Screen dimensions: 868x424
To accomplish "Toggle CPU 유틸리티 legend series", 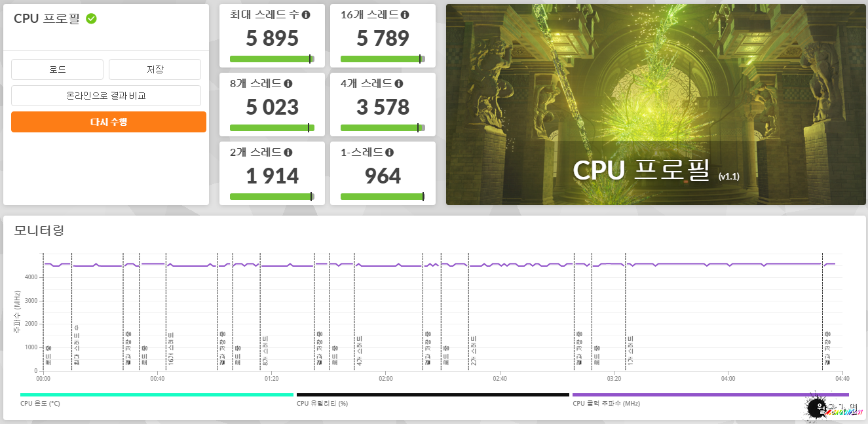I will click(x=433, y=399).
